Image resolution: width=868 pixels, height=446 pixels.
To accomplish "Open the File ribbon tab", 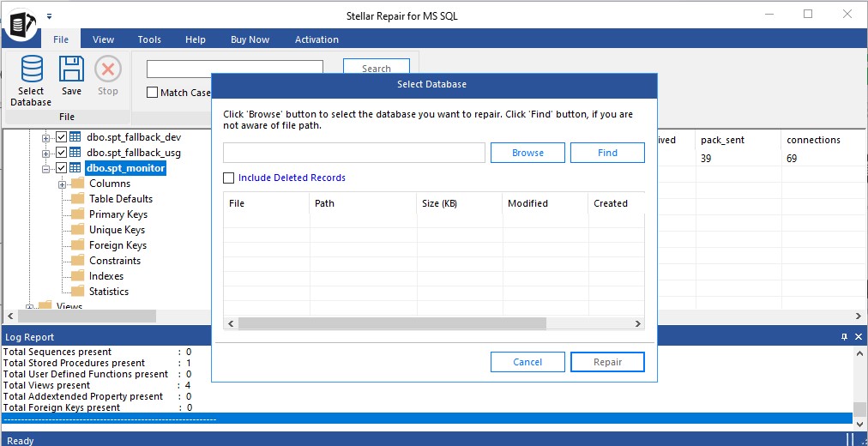I will [61, 39].
